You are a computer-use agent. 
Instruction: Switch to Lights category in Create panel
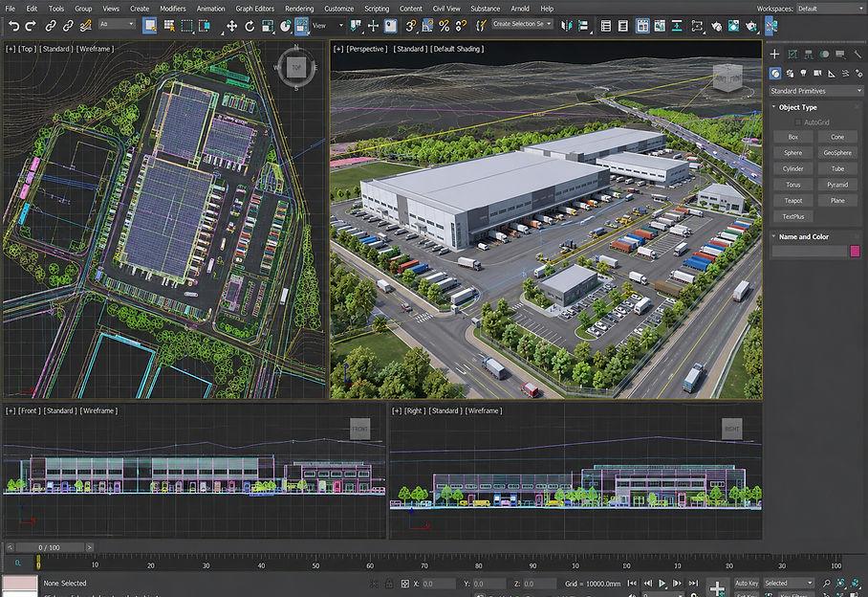[x=803, y=73]
